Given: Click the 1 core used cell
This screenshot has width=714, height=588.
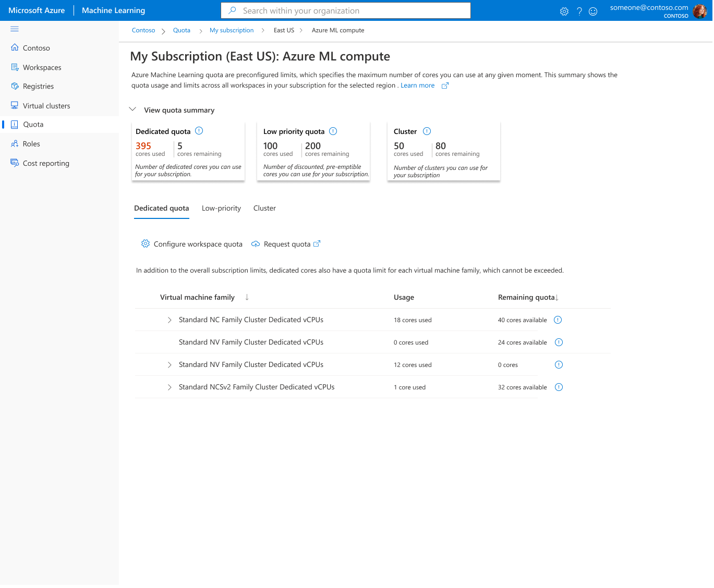Looking at the screenshot, I should [409, 387].
